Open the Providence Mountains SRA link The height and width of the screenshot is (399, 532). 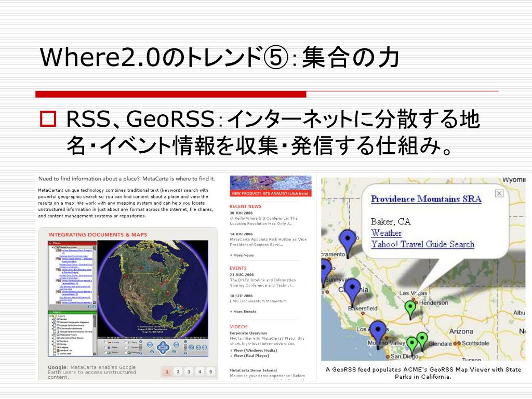pos(426,199)
